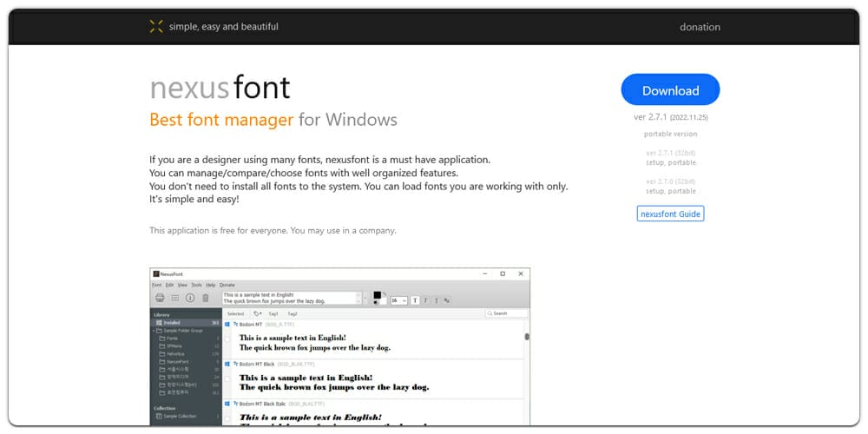Viewport: 868px width, 434px height.
Task: Click the white background color swatch
Action: [x=383, y=300]
